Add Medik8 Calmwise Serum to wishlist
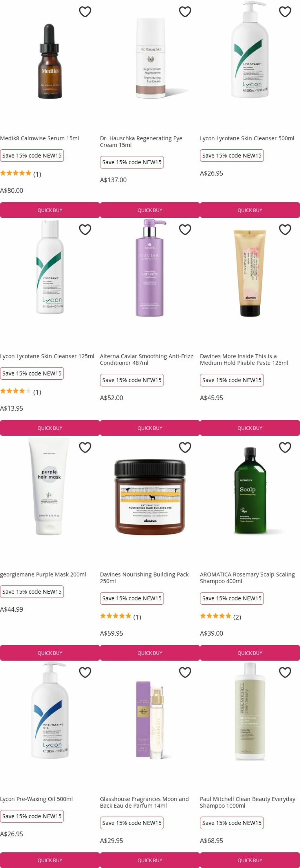This screenshot has width=300, height=868. pyautogui.click(x=85, y=12)
